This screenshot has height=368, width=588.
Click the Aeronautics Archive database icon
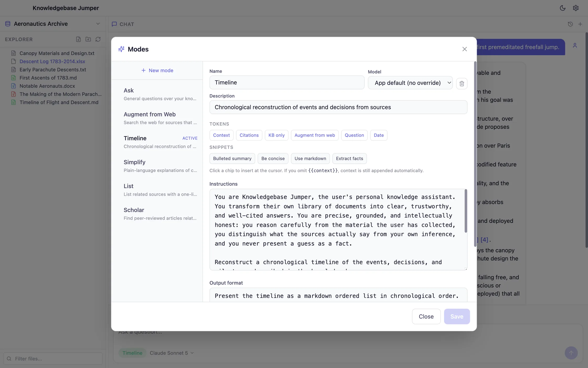pyautogui.click(x=8, y=24)
